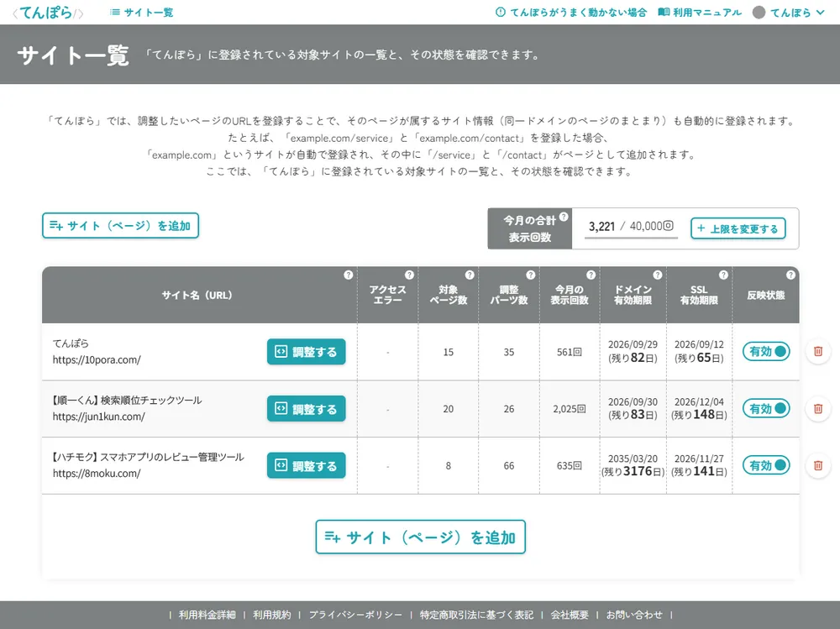Click help icon in サイト名（URL） column header

point(349,275)
